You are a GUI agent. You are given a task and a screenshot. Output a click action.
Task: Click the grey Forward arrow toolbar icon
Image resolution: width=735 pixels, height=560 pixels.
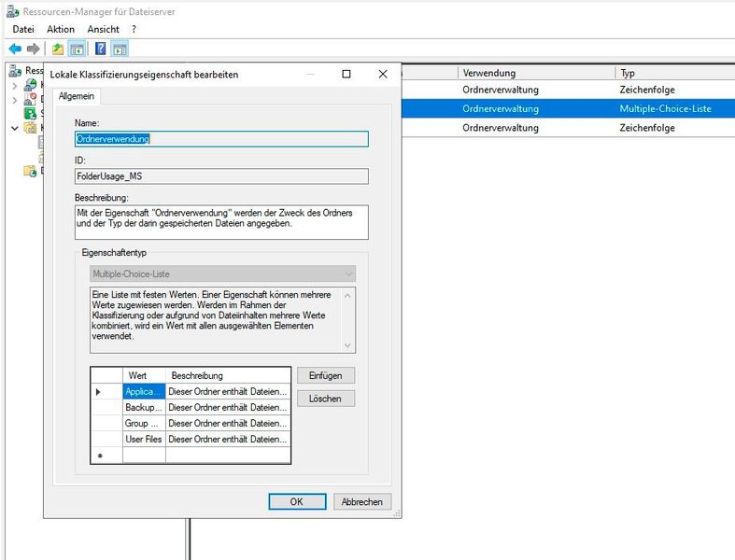33,49
